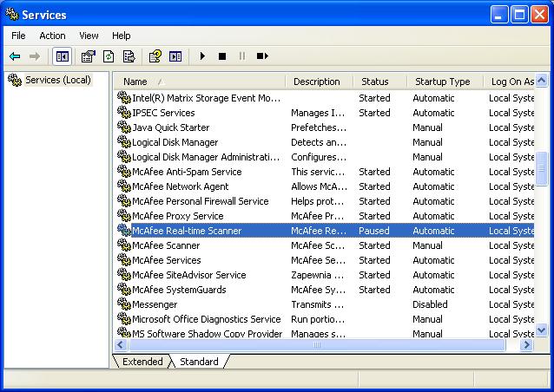Click the Refresh toolbar icon
The width and height of the screenshot is (554, 392).
[x=109, y=56]
